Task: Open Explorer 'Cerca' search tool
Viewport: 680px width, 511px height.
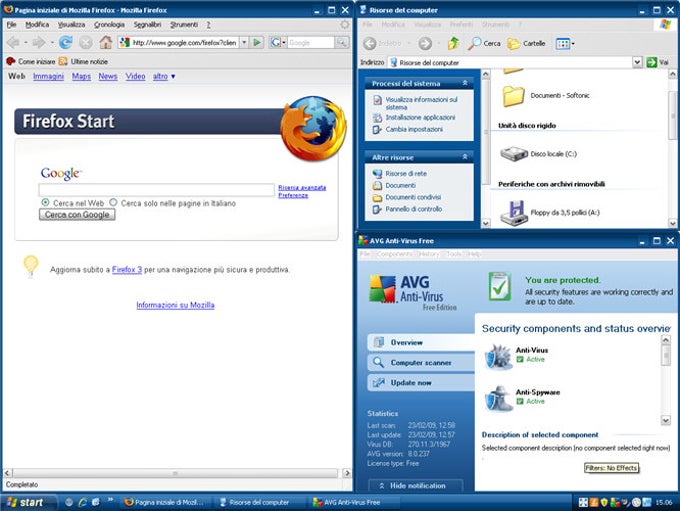Action: point(484,43)
